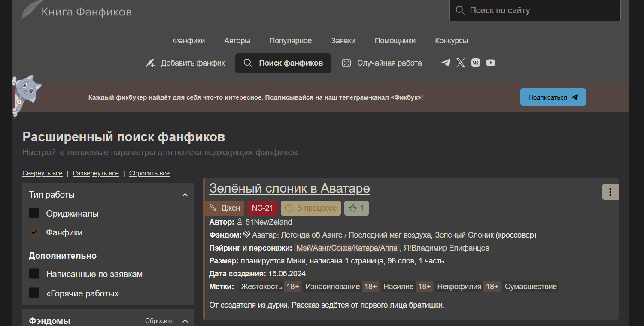
Task: Open the Зеленый Слоник fandom link
Action: coord(464,235)
